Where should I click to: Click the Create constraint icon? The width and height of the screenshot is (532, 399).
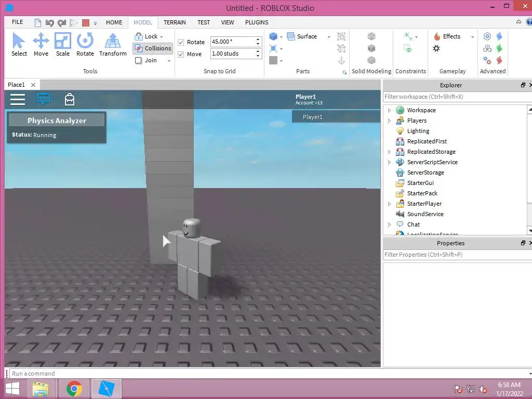(x=408, y=36)
